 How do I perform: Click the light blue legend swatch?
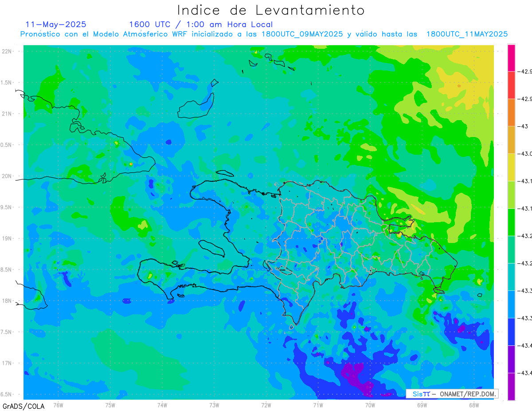pyautogui.click(x=511, y=304)
